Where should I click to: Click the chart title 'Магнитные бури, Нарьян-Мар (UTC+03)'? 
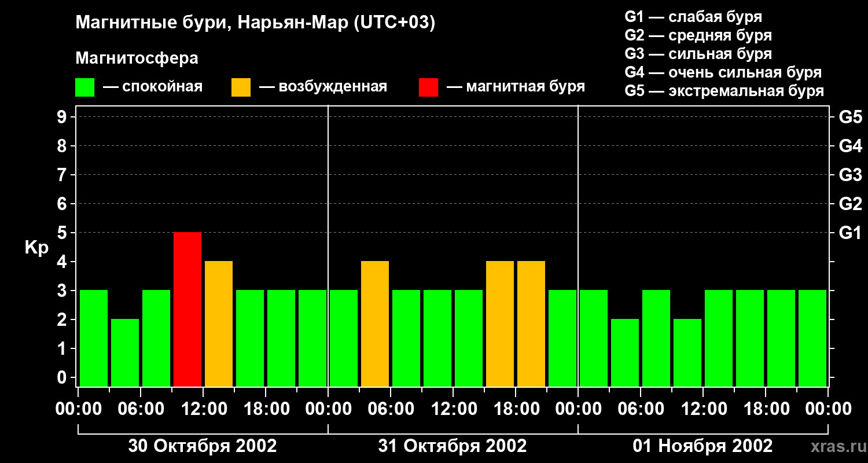(255, 24)
